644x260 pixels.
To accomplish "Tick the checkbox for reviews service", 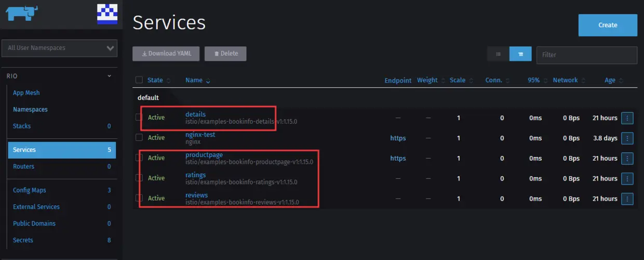I will point(139,198).
